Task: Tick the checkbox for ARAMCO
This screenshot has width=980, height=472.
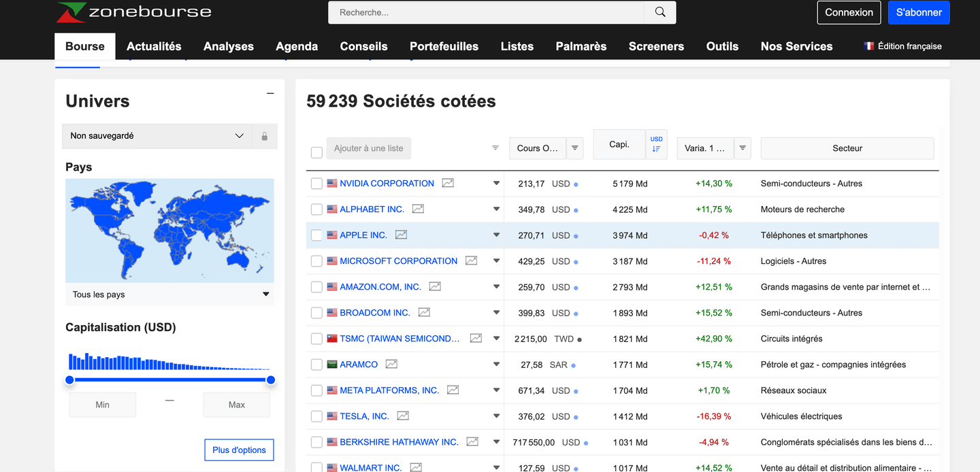Action: (x=316, y=365)
